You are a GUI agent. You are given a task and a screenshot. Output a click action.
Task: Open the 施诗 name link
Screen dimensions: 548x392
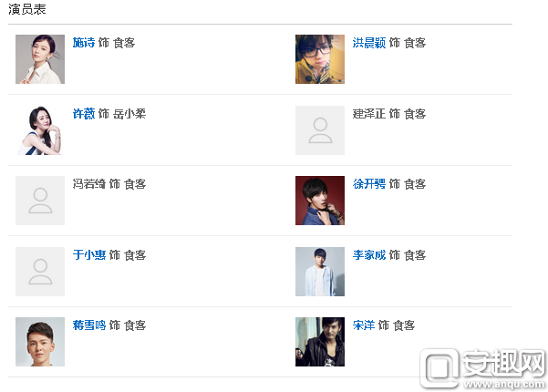click(x=84, y=43)
